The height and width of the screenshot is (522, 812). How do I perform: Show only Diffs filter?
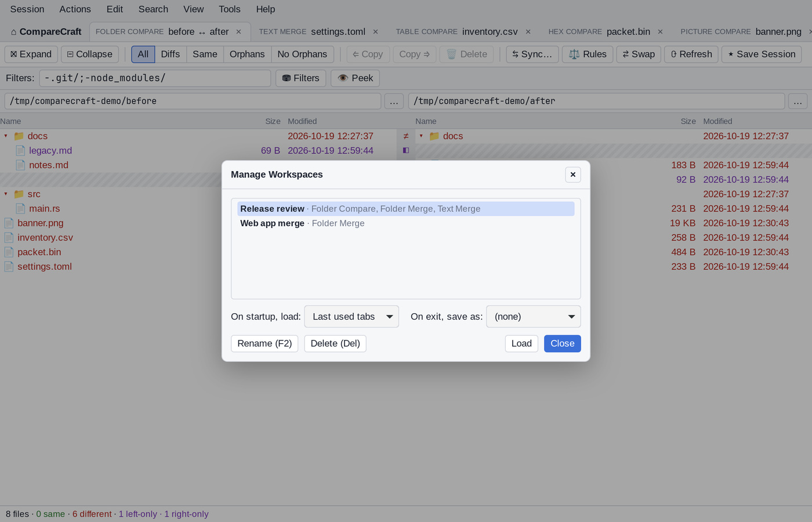point(171,54)
